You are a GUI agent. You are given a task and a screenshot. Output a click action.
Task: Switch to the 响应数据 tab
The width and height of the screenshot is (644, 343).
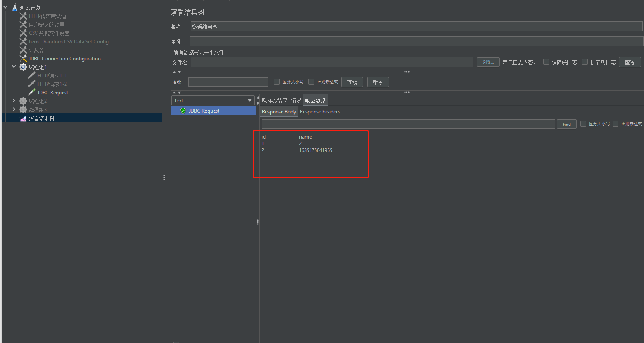coord(315,100)
